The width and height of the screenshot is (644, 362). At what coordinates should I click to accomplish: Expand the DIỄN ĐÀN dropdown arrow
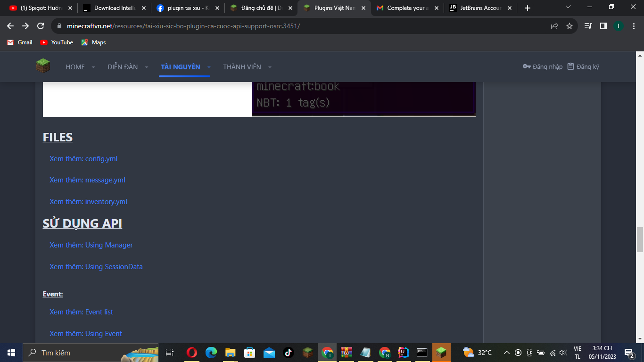tap(146, 67)
